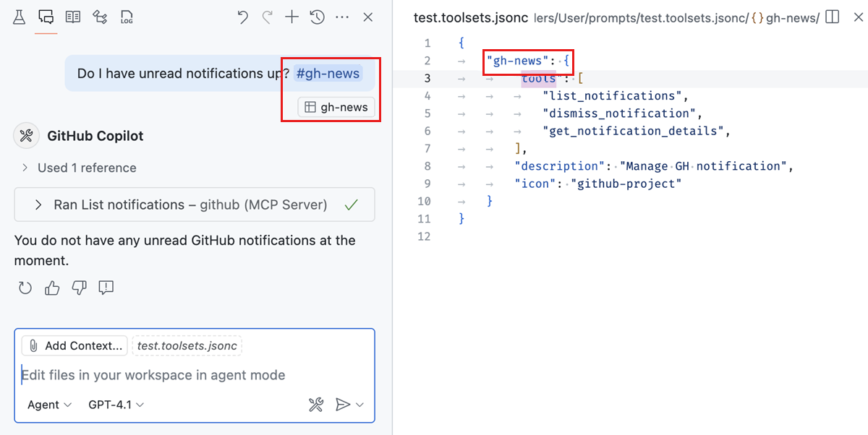This screenshot has height=435, width=868.
Task: Open the GPT-4.1 model picker
Action: 114,405
